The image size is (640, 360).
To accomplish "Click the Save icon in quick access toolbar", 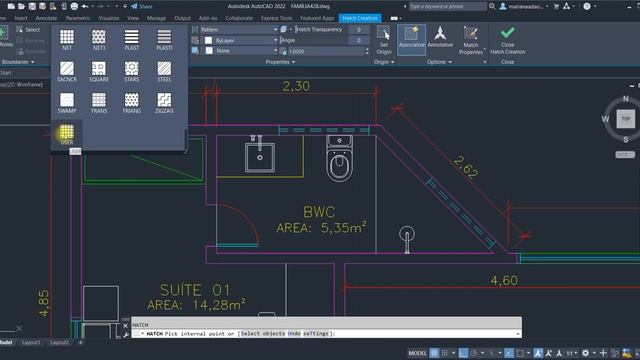I will pyautogui.click(x=32, y=6).
